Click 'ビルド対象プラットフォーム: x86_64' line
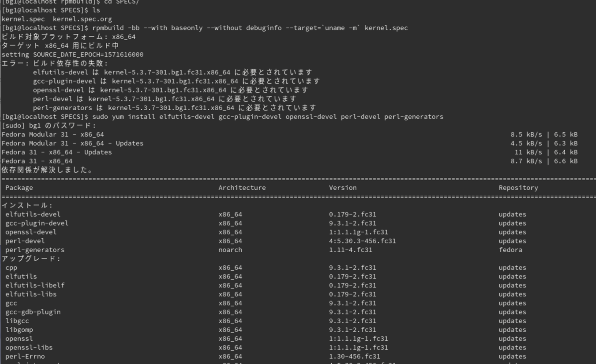Viewport: 596px width, 364px height. point(69,37)
